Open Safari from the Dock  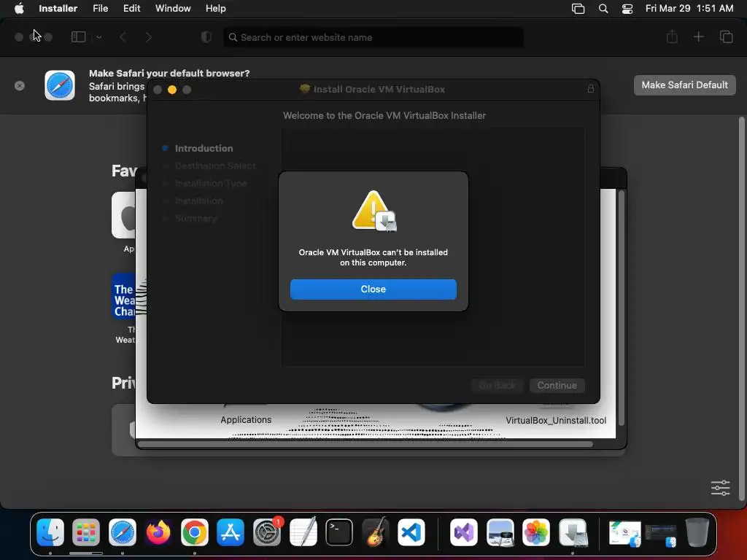123,532
